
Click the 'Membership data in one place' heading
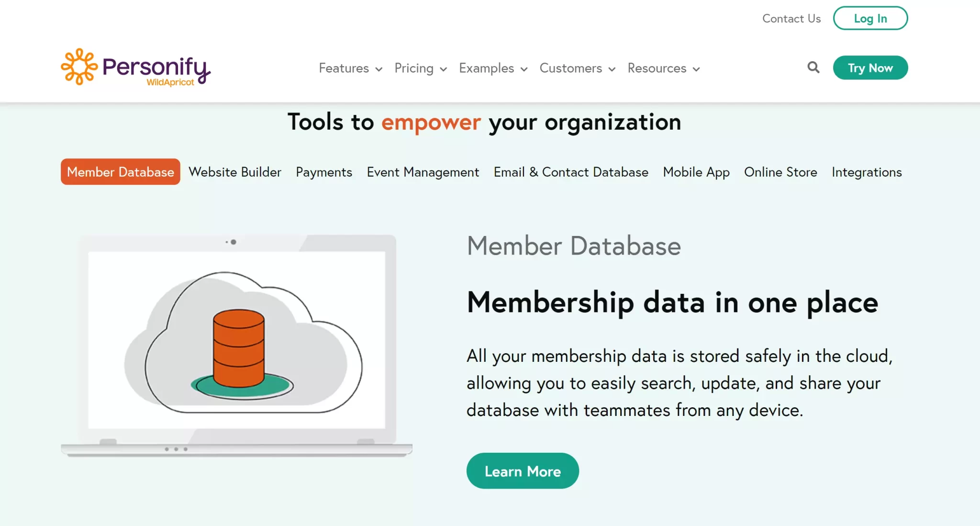tap(672, 302)
